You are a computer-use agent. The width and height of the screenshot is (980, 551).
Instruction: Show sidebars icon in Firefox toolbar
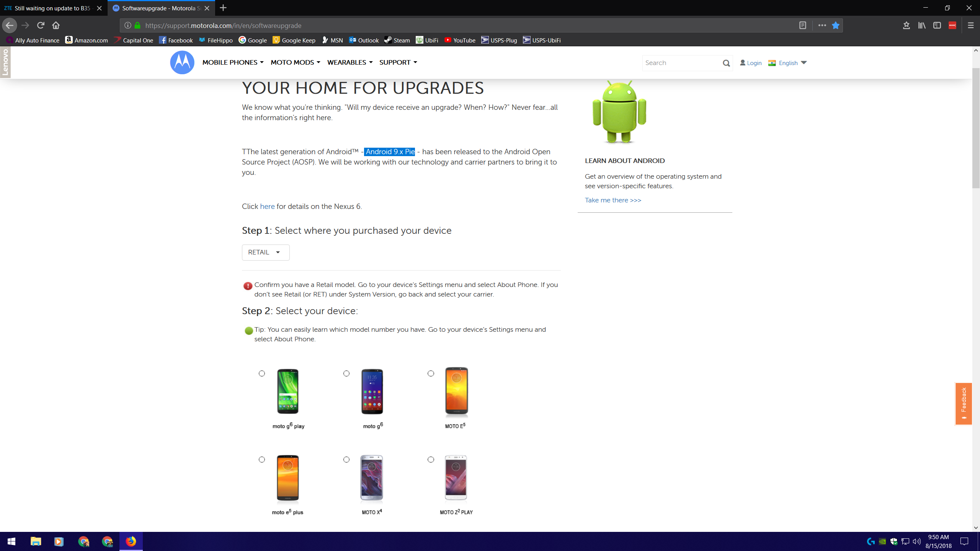click(x=937, y=25)
